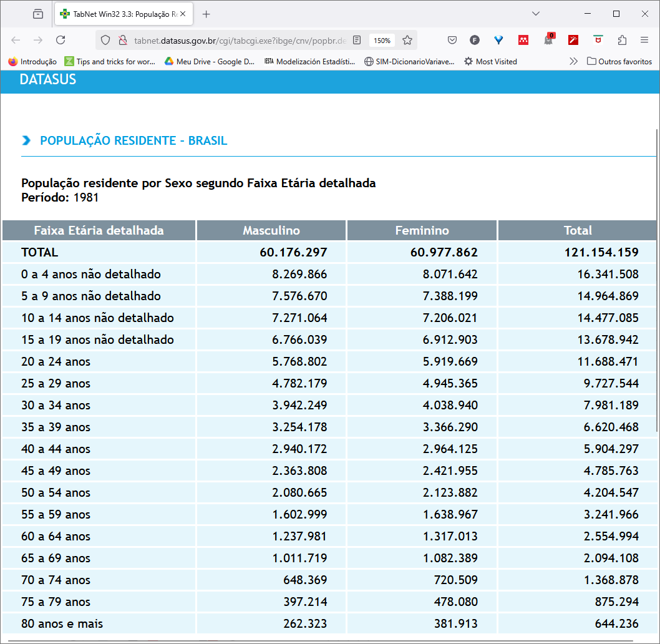Expand the list all tabs dropdown

point(535,14)
